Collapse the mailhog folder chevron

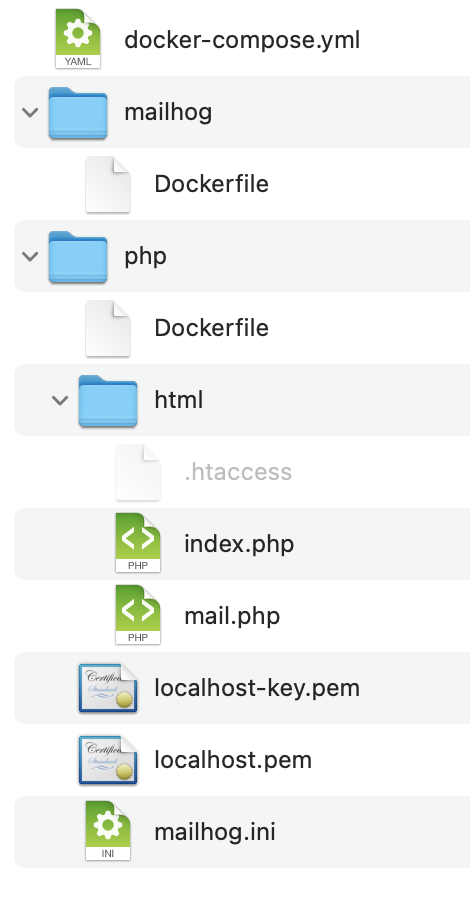(30, 112)
